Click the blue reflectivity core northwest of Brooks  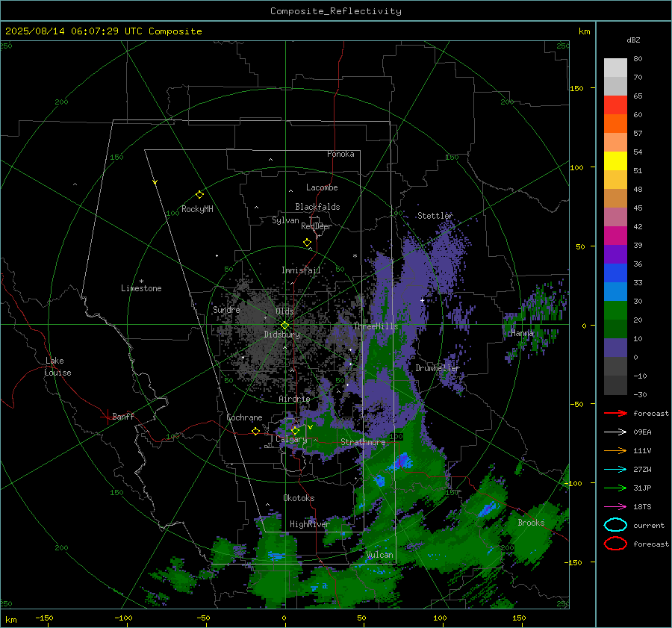[488, 509]
